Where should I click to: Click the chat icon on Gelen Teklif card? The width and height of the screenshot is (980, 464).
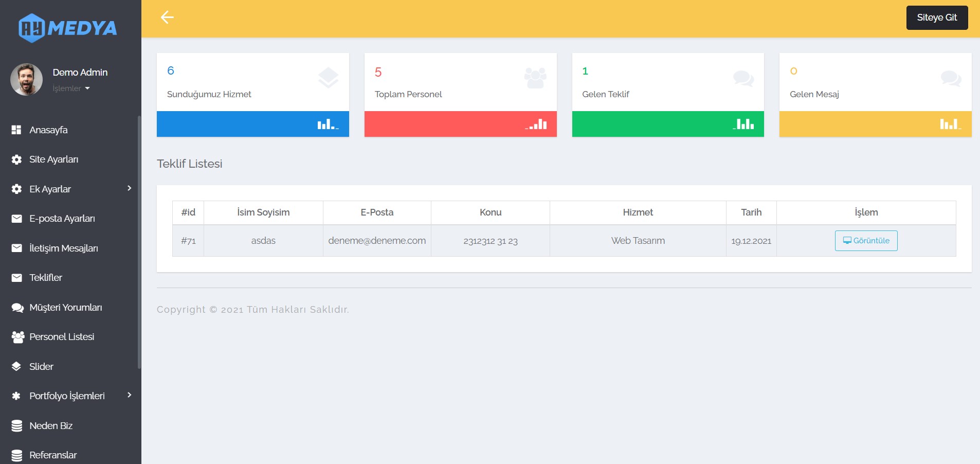click(743, 78)
